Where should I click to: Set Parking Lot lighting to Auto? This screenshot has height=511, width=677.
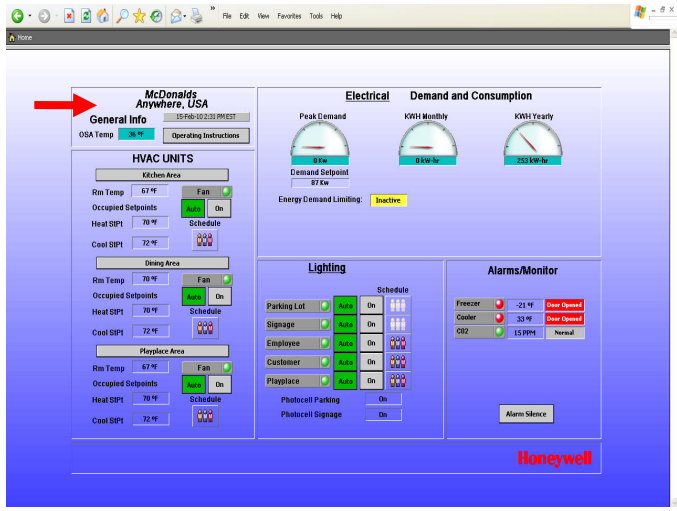click(345, 306)
